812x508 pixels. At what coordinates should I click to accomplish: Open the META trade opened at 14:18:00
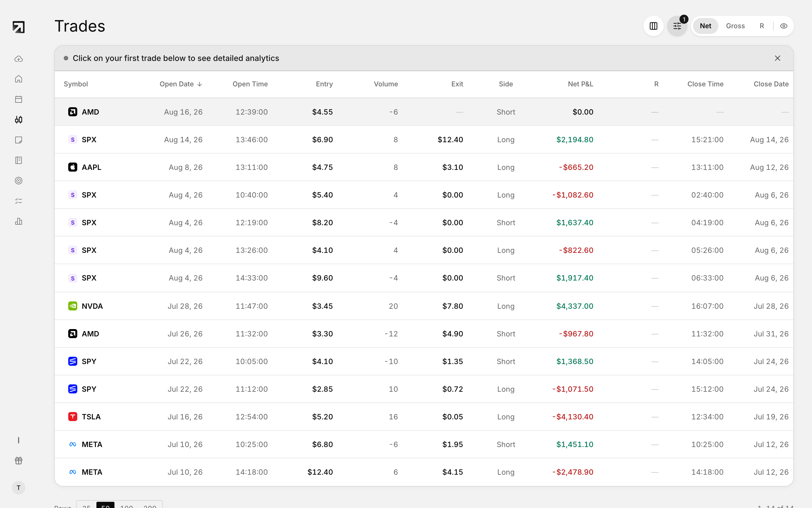[x=424, y=472]
